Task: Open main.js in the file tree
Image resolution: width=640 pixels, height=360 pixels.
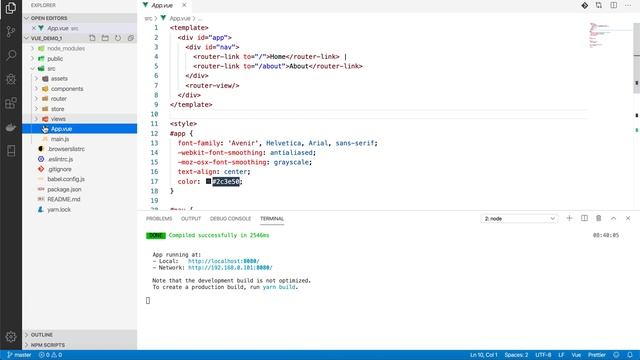Action: tap(80, 139)
